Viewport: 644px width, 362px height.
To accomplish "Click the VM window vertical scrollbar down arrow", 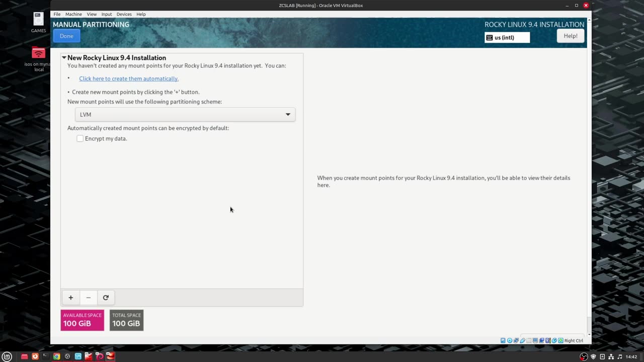I will [589, 334].
